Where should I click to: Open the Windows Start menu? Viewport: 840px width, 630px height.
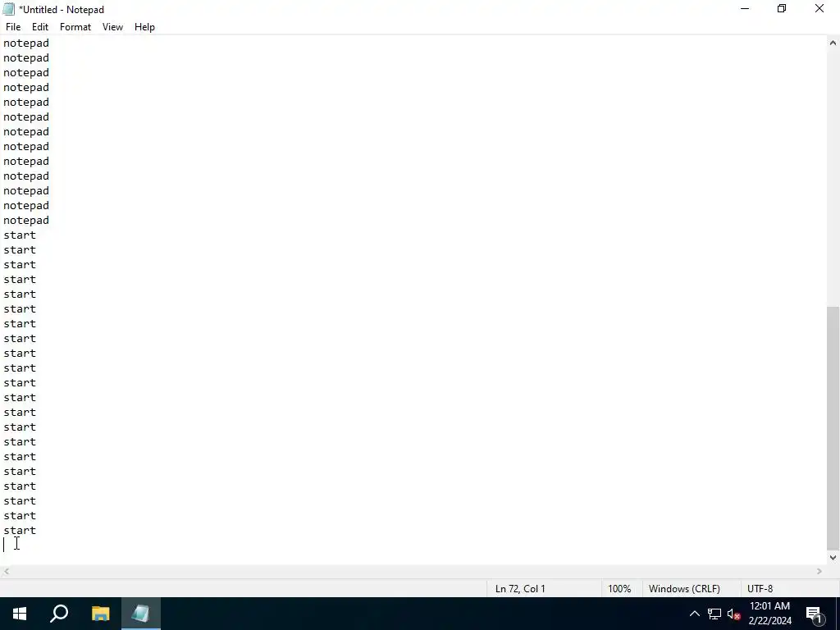pyautogui.click(x=20, y=614)
